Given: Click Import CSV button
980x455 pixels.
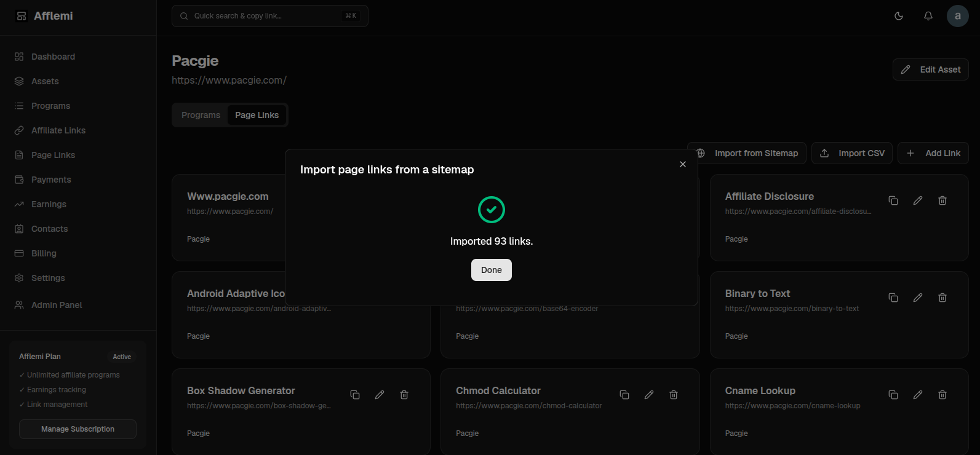Looking at the screenshot, I should (x=852, y=153).
